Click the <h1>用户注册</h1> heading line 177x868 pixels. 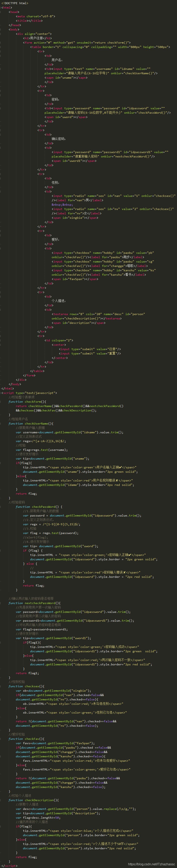coord(37,38)
